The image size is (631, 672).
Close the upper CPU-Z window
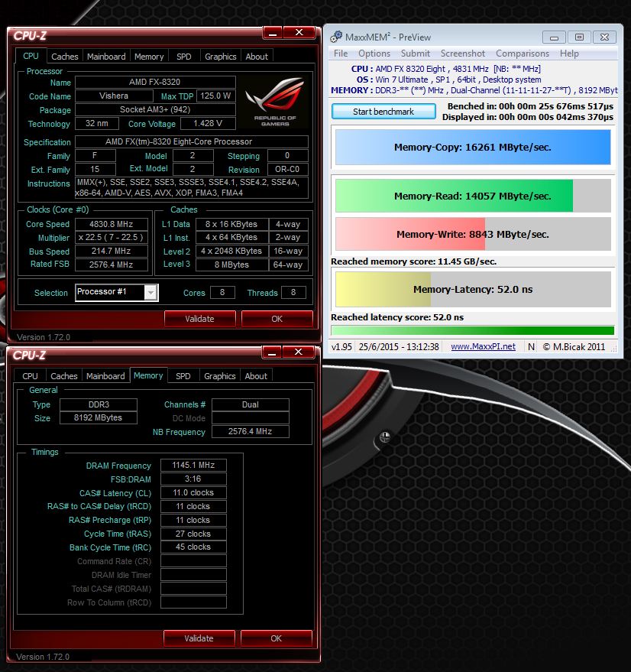click(299, 33)
